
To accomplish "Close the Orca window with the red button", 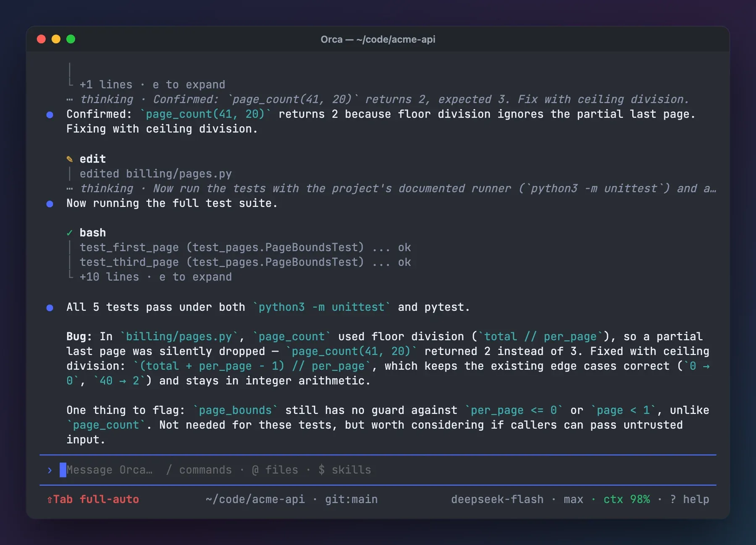I will [41, 39].
